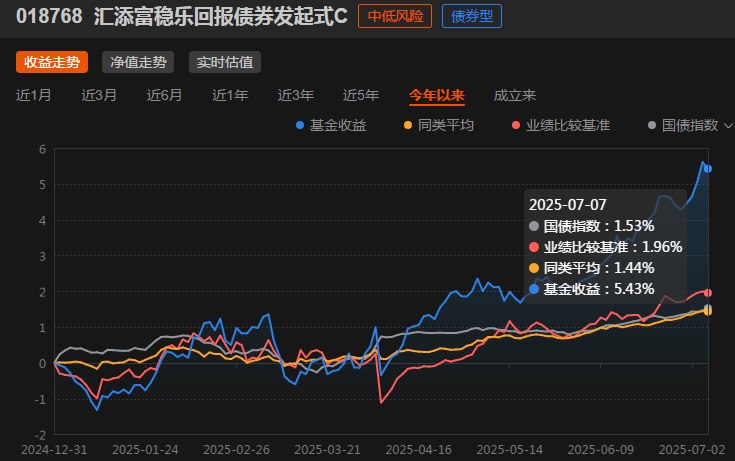Screen dimensions: 735x461
Task: Click the orange legend dot for 同类平均
Action: [x=408, y=125]
